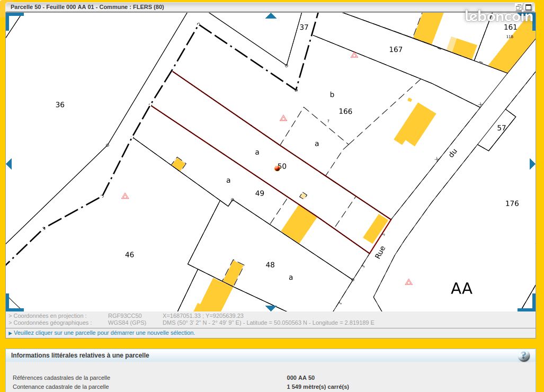Select parcel 57 on the map

(x=501, y=128)
